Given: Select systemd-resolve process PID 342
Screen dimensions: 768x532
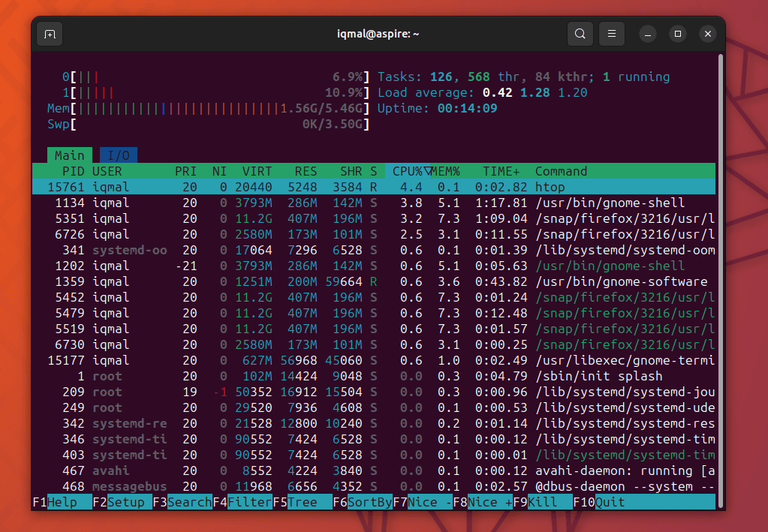Looking at the screenshot, I should 374,423.
